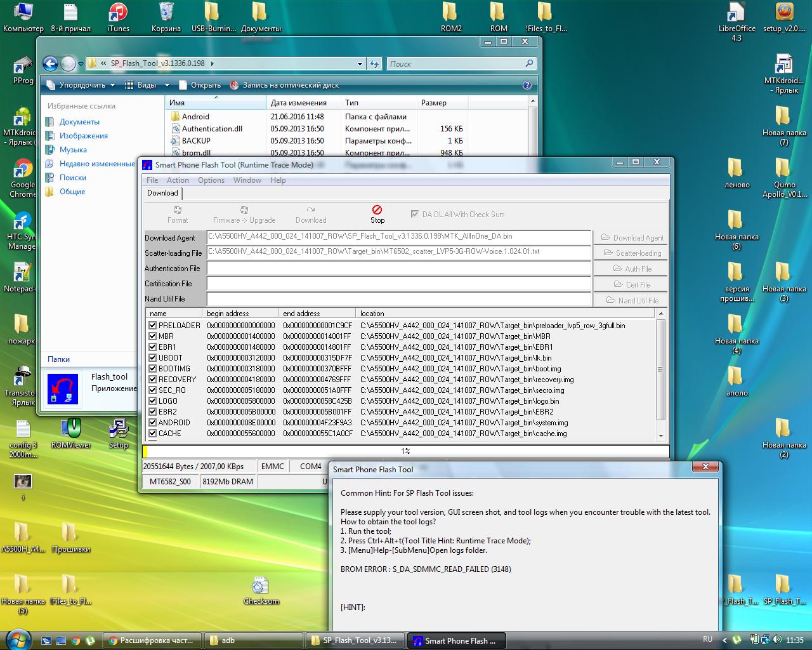Open LibreOffice 4.3 desktop shortcut

737,13
